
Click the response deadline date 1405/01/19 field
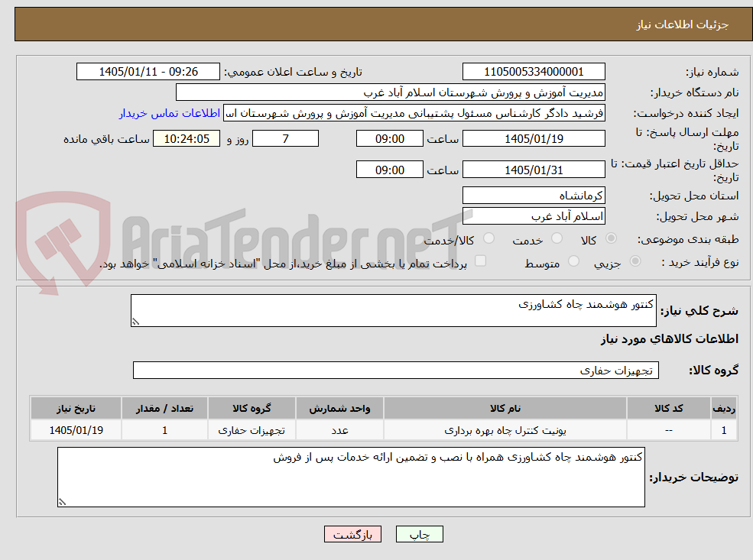point(534,139)
